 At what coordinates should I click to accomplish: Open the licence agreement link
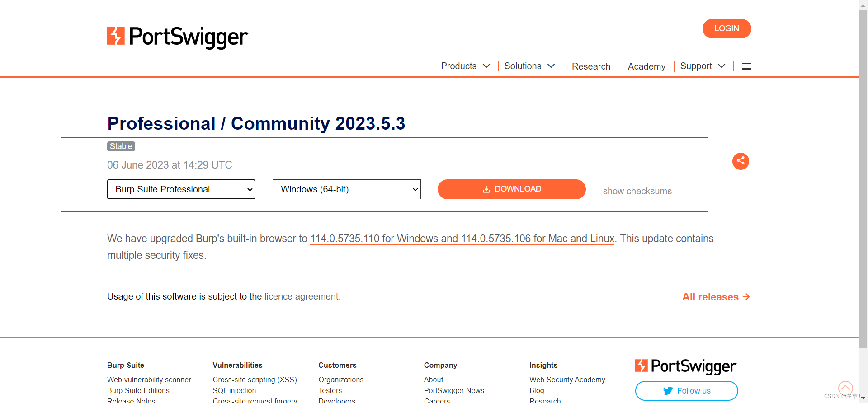pyautogui.click(x=302, y=296)
